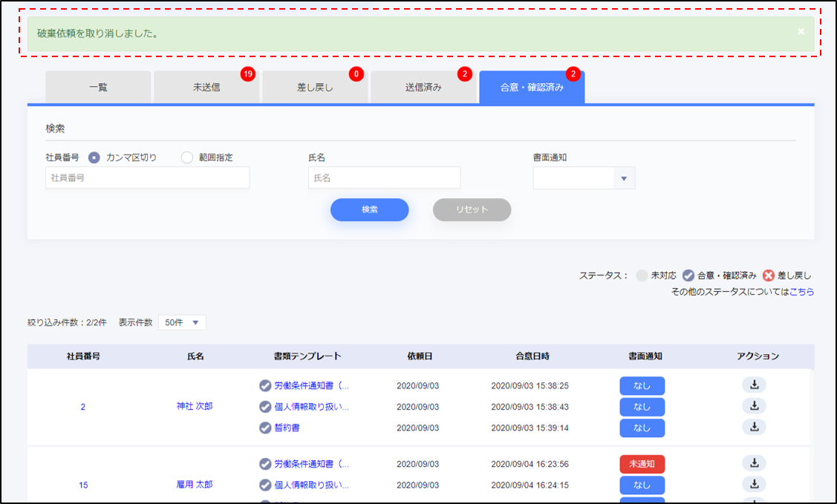Image resolution: width=837 pixels, height=504 pixels.
Task: Download 神社 次郎's 誓約書 document
Action: tap(754, 427)
